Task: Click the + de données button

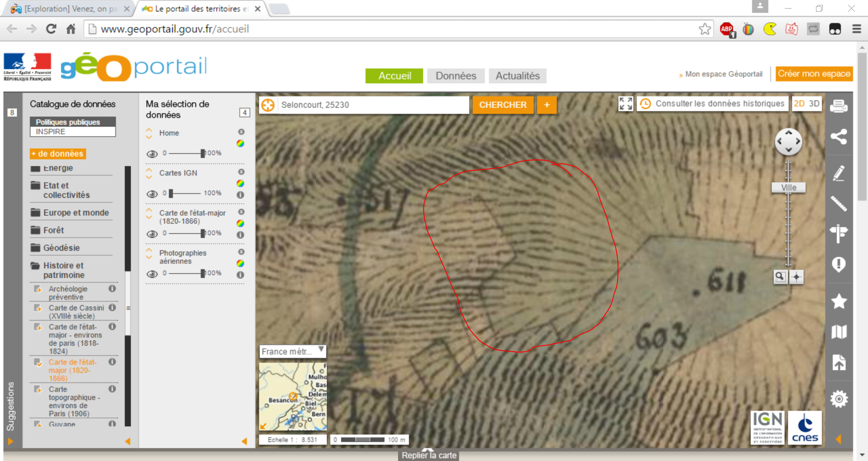Action: click(57, 154)
